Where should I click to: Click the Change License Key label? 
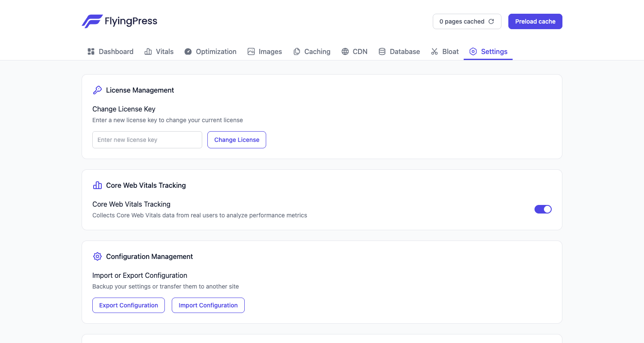[x=124, y=109]
